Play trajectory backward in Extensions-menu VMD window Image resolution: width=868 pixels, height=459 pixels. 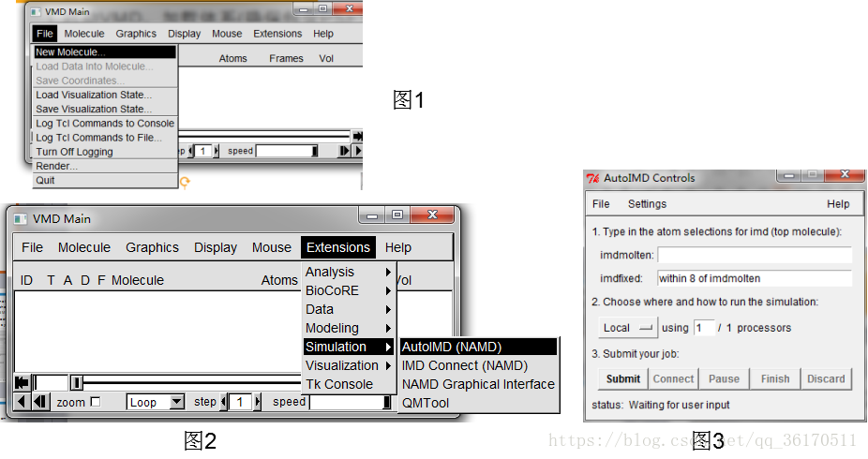[22, 402]
